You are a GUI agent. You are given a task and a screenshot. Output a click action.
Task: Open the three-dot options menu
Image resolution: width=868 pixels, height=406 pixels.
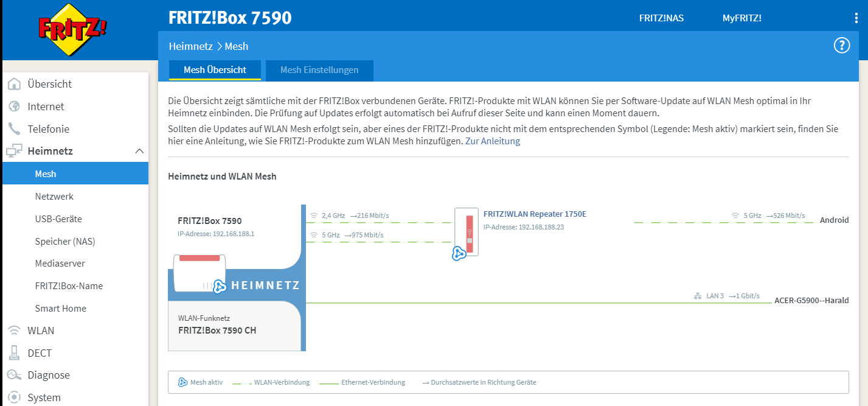tap(856, 18)
